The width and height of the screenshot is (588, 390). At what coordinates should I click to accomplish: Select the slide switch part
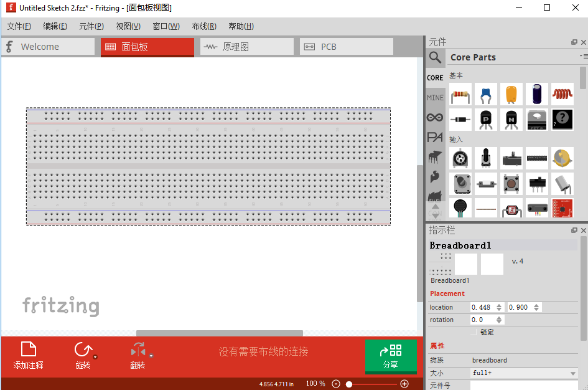coord(536,184)
